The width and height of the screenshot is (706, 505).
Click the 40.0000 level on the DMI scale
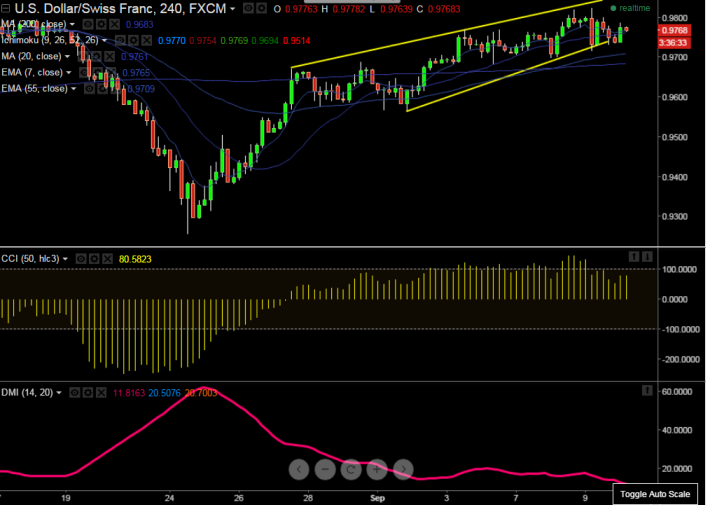pos(677,430)
